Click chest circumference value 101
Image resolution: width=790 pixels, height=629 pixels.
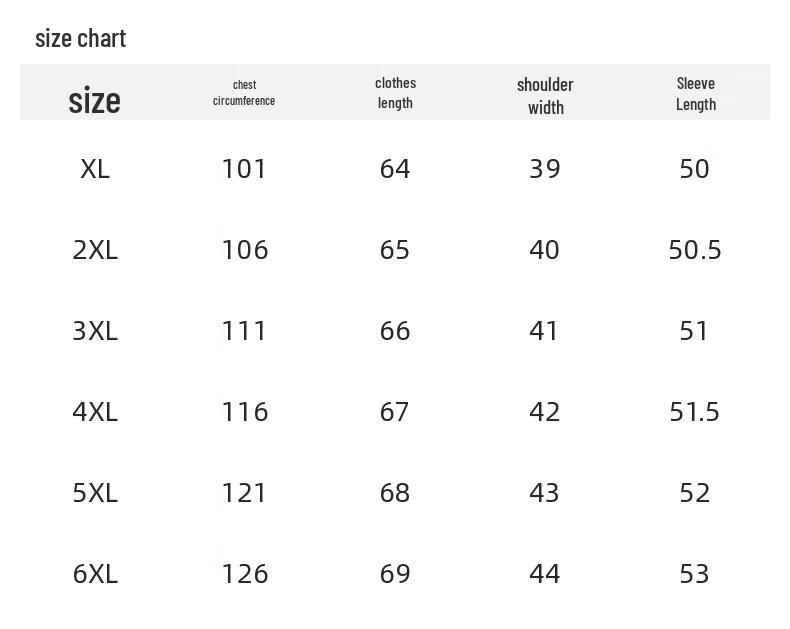click(x=244, y=169)
